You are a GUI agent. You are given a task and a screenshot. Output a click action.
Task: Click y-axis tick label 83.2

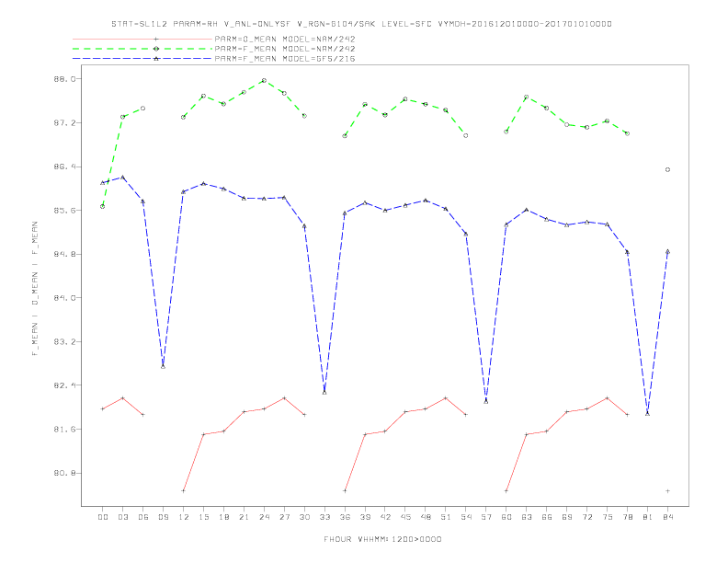click(x=64, y=341)
